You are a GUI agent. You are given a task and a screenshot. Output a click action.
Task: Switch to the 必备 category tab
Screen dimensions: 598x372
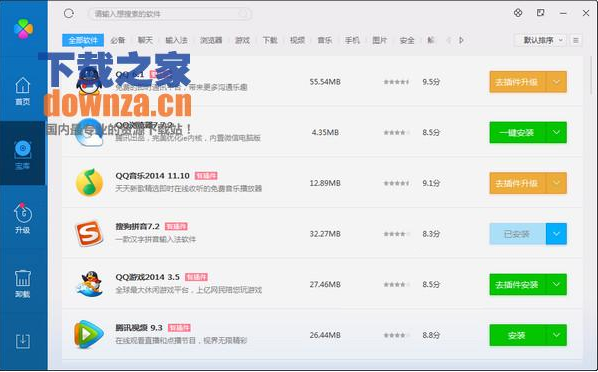tap(117, 40)
